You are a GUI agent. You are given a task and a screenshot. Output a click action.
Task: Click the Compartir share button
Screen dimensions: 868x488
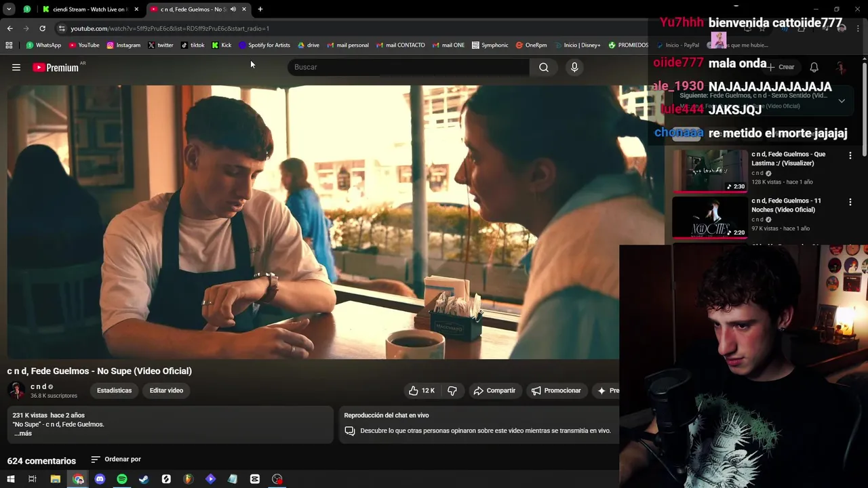494,390
